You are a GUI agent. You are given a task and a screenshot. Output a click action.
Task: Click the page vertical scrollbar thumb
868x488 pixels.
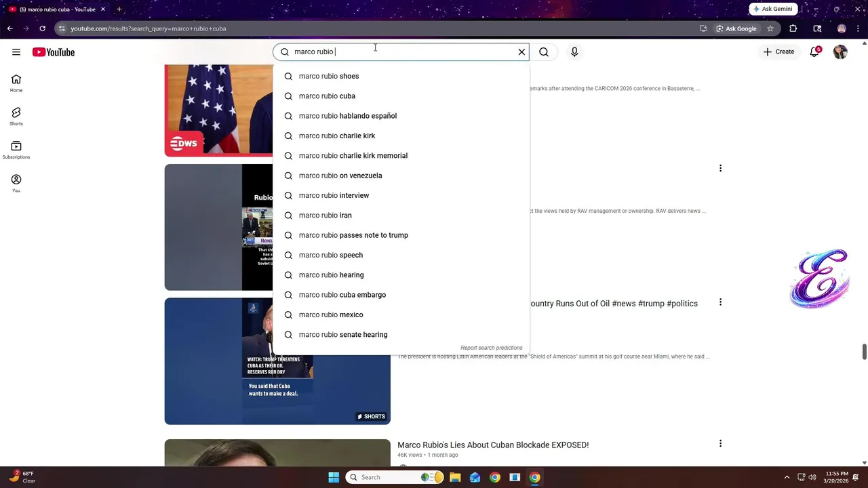click(864, 352)
